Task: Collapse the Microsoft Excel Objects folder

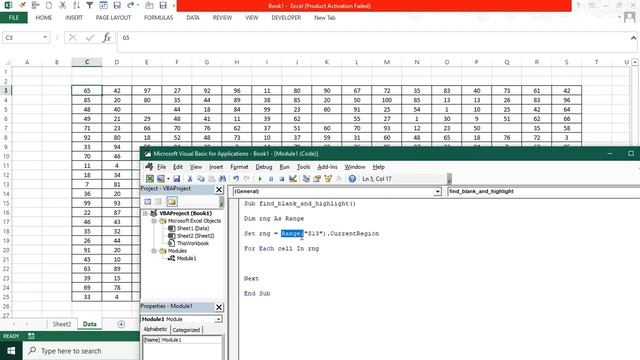Action: [x=154, y=221]
